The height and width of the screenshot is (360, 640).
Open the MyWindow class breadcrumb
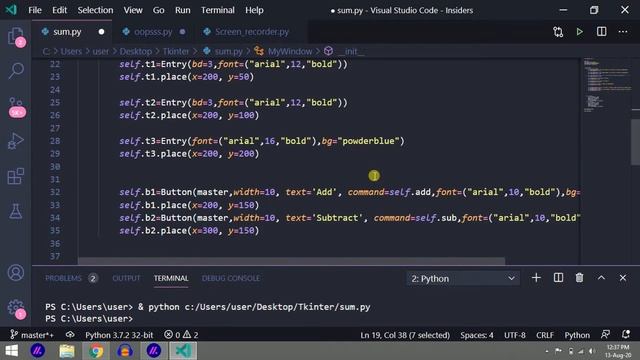coord(290,51)
